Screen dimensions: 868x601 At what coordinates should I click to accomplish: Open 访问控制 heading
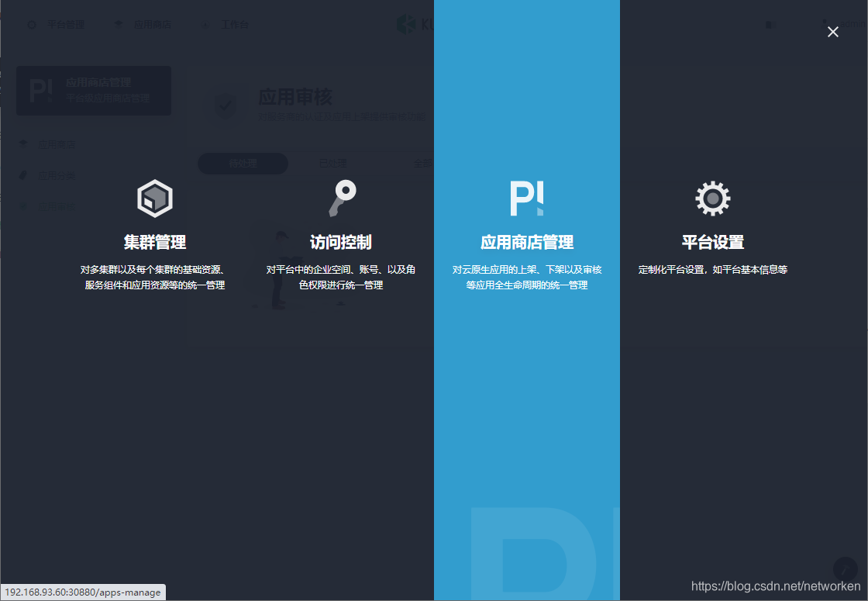tap(341, 242)
